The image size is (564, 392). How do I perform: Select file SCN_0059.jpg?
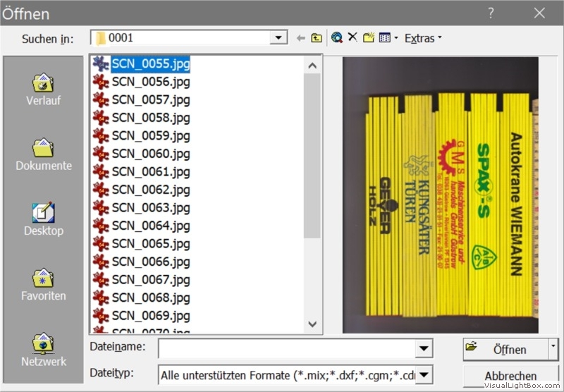point(151,136)
